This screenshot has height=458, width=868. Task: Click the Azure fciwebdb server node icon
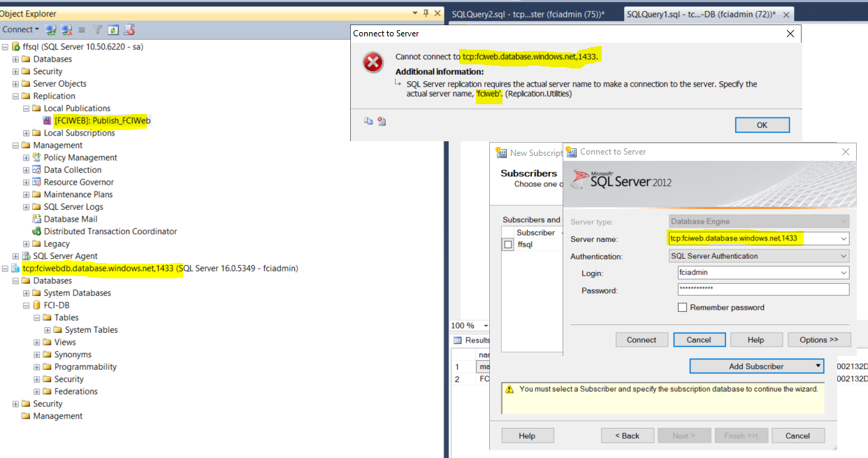pos(16,269)
